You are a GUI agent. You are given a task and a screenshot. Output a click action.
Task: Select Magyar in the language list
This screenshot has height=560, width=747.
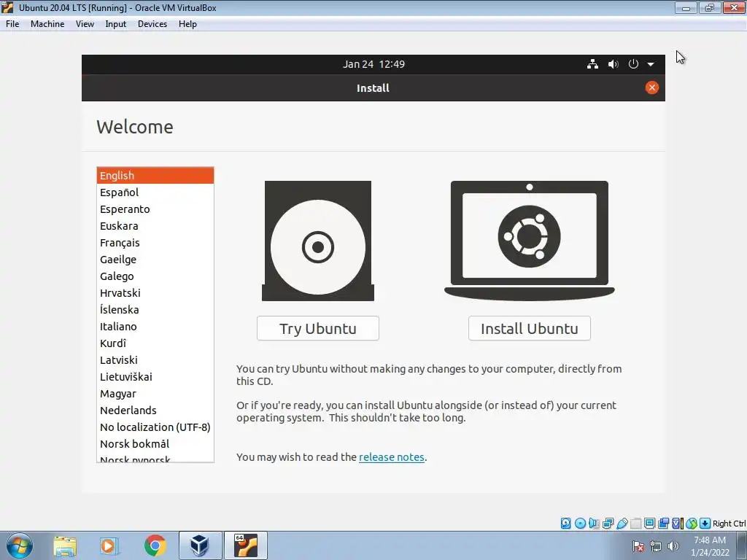(x=155, y=393)
